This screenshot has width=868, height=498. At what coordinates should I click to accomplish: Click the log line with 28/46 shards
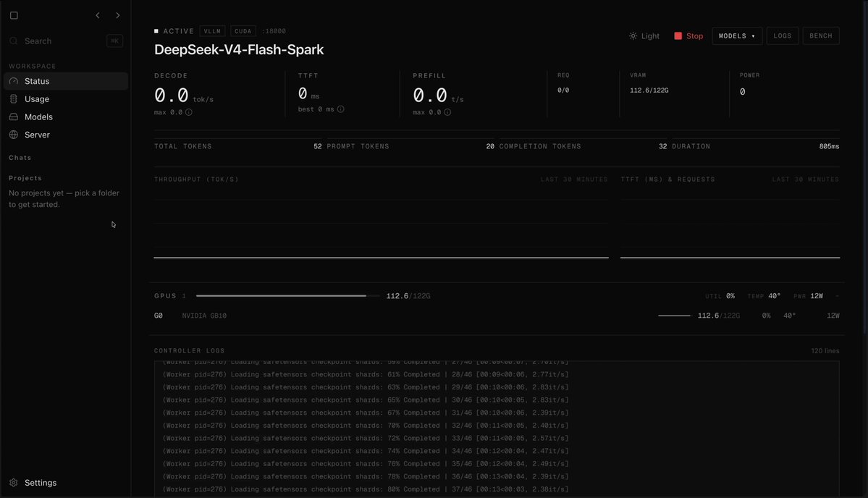[366, 375]
